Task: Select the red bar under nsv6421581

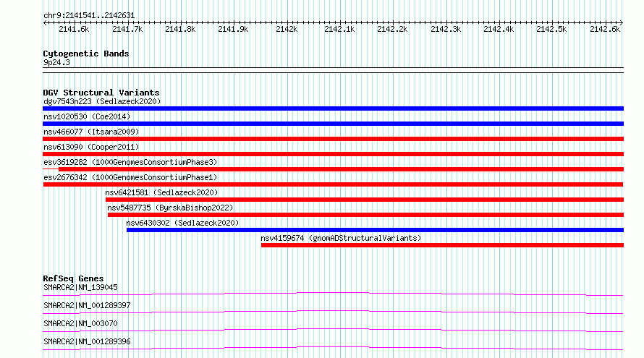Action: click(364, 200)
